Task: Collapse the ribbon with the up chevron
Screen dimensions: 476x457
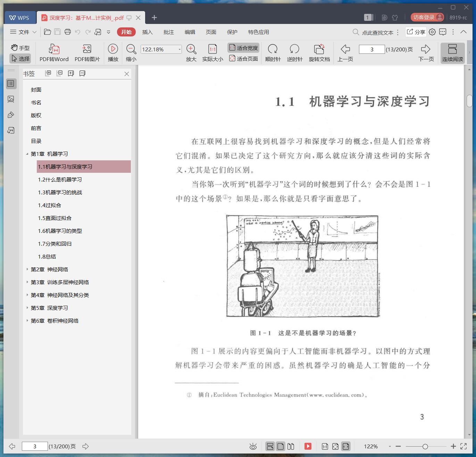Action: tap(464, 32)
